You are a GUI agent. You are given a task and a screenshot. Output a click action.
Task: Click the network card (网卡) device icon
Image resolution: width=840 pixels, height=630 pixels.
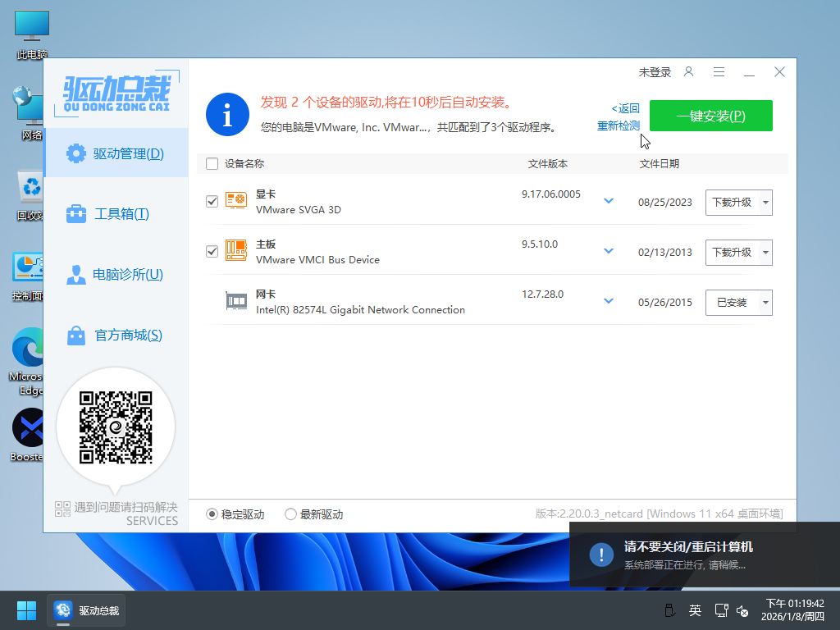236,302
